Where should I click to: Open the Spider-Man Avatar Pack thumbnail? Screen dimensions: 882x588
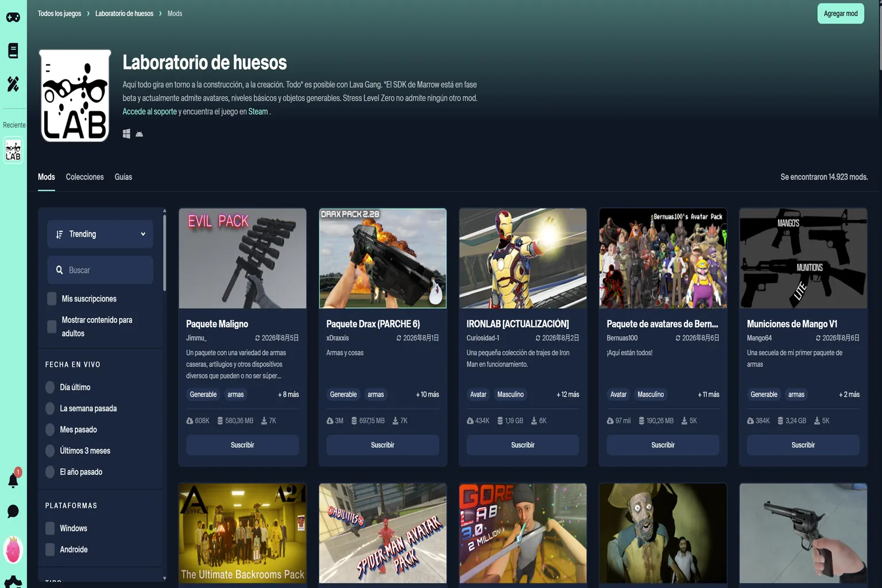pyautogui.click(x=382, y=533)
